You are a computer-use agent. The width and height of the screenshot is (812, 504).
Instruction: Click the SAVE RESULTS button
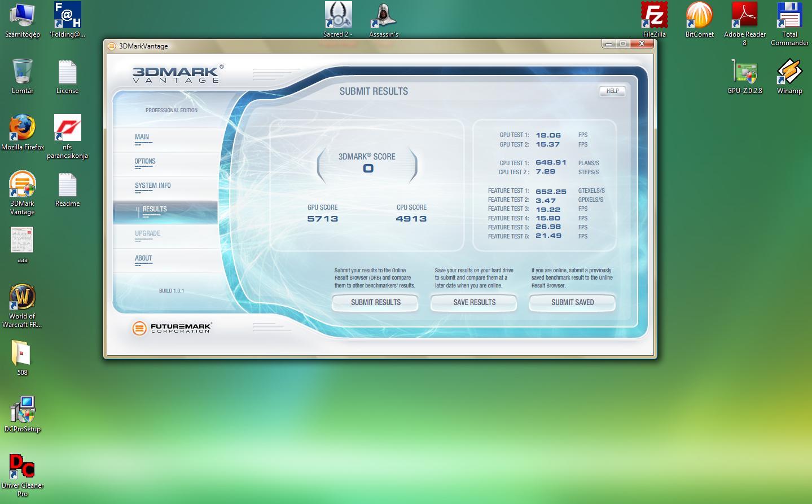(474, 303)
